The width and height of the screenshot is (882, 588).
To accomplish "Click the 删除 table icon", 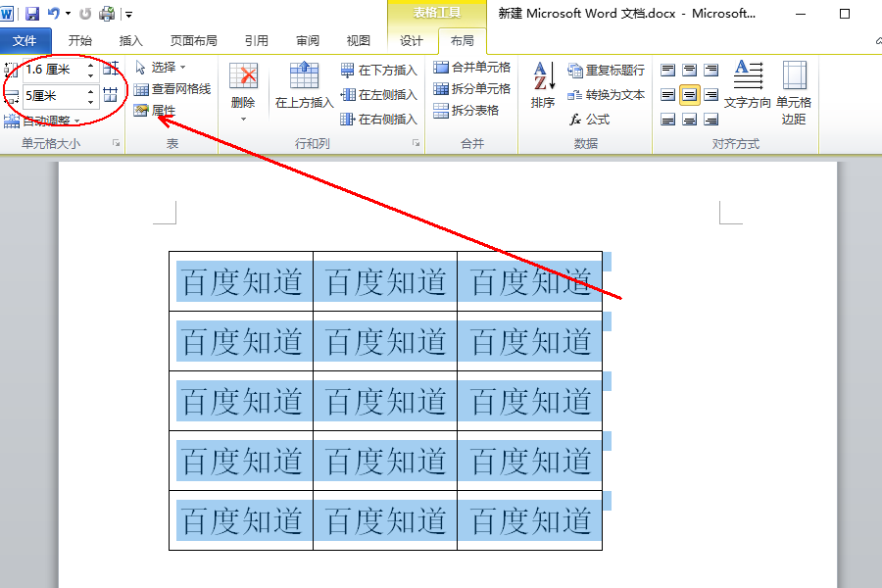I will click(x=244, y=76).
